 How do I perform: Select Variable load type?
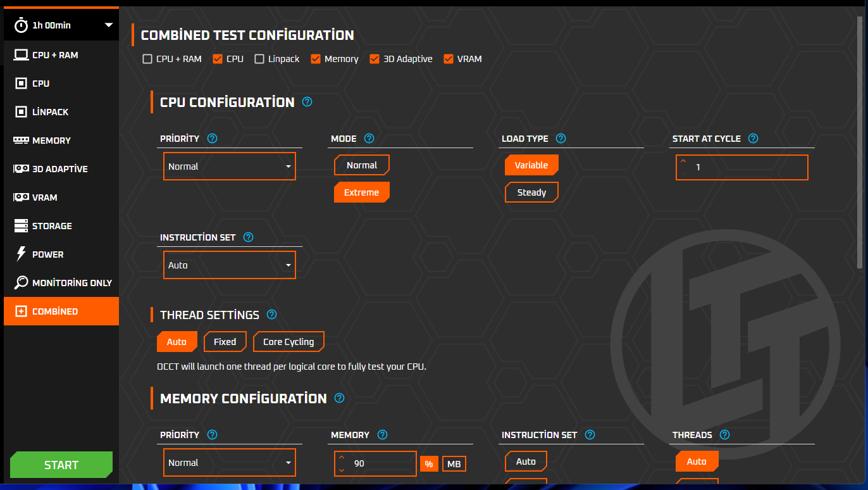pyautogui.click(x=531, y=165)
